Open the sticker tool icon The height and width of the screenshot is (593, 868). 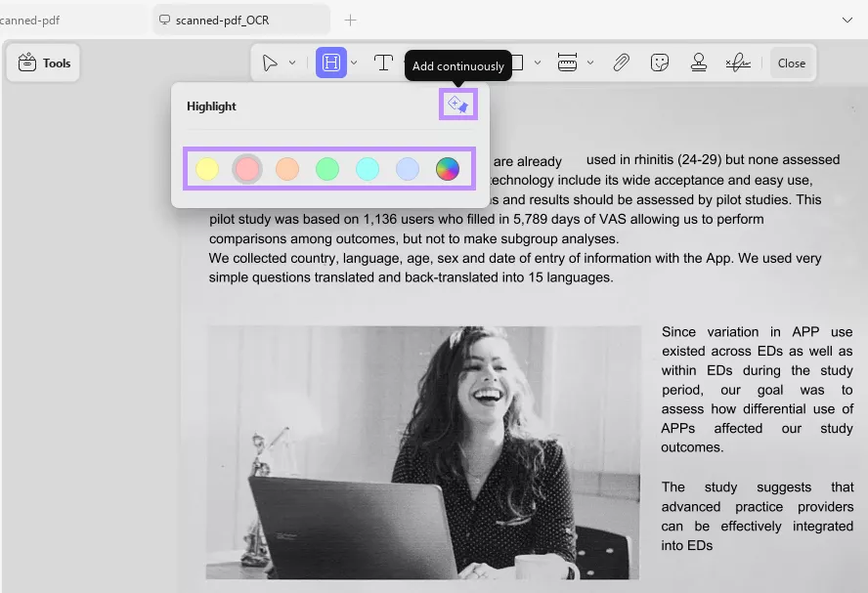660,62
